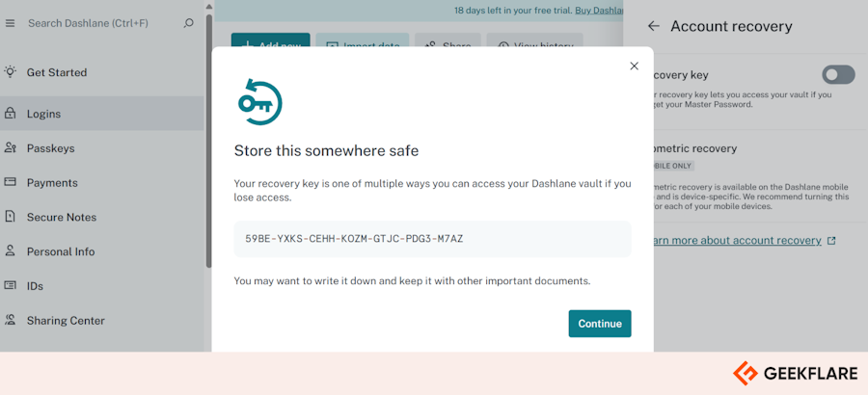Click the Personal Info person icon
Viewport: 868px width, 395px height.
[10, 250]
